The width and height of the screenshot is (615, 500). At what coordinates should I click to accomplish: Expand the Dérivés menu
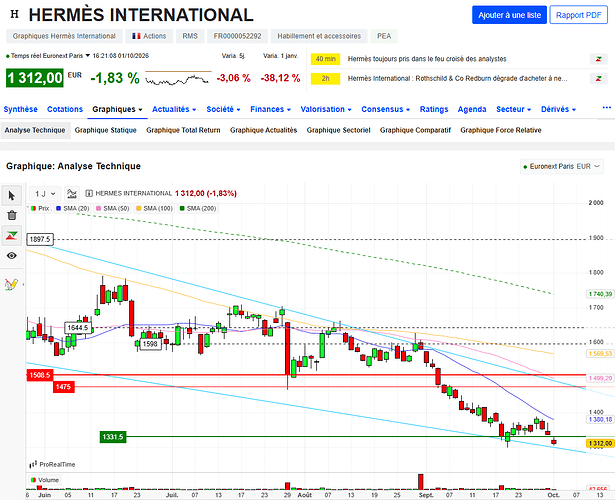[558, 109]
